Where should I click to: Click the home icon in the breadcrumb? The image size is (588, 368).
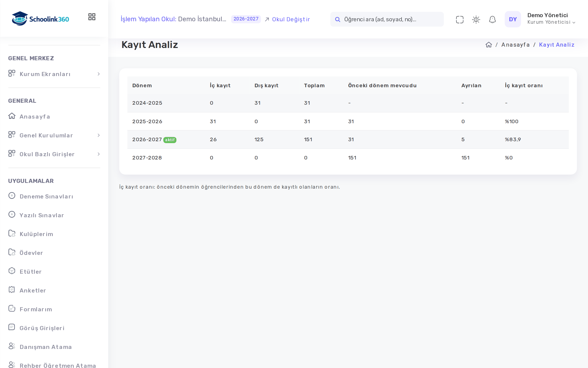[489, 45]
